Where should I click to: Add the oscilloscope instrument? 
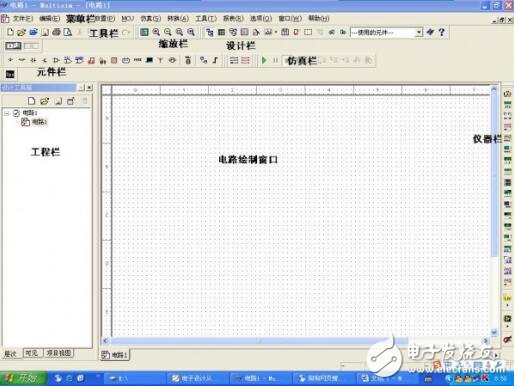tap(508, 127)
